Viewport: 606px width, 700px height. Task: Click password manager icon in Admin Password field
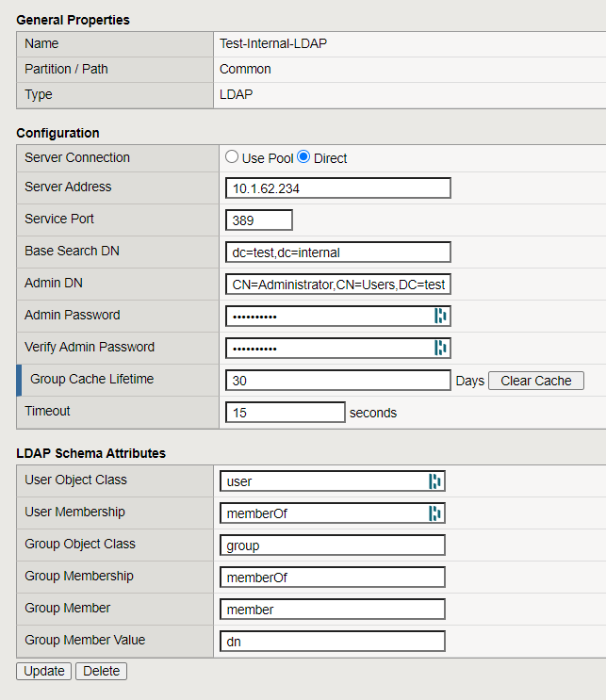439,316
